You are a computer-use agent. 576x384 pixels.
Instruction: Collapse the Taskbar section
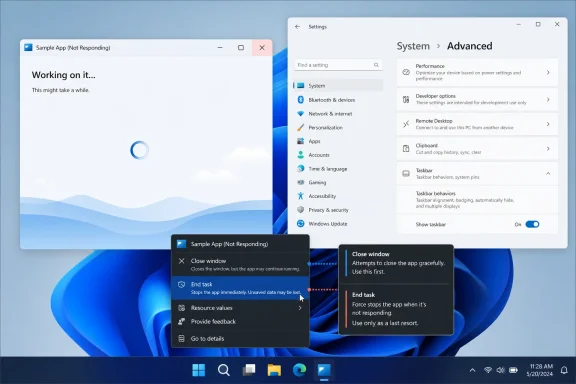pos(548,173)
